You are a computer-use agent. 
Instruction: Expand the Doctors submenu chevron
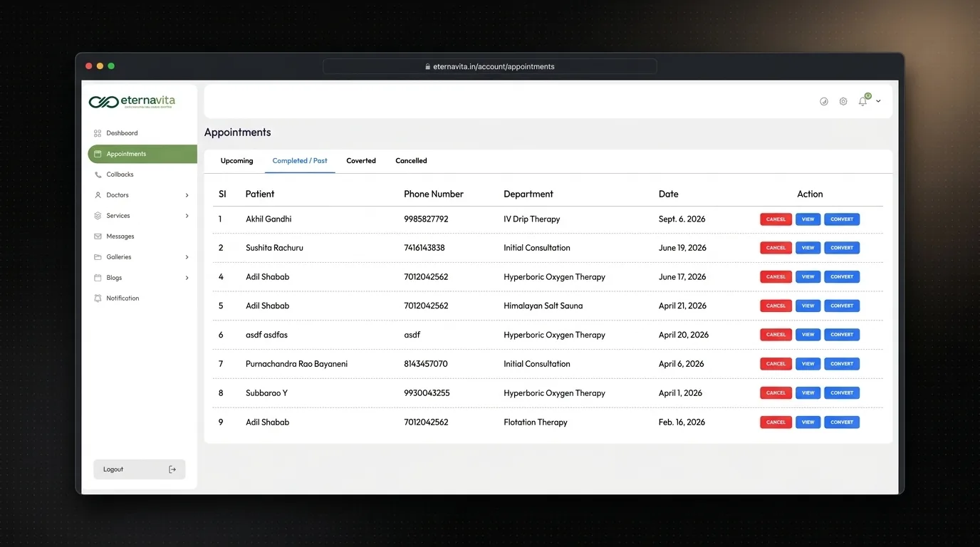[187, 195]
